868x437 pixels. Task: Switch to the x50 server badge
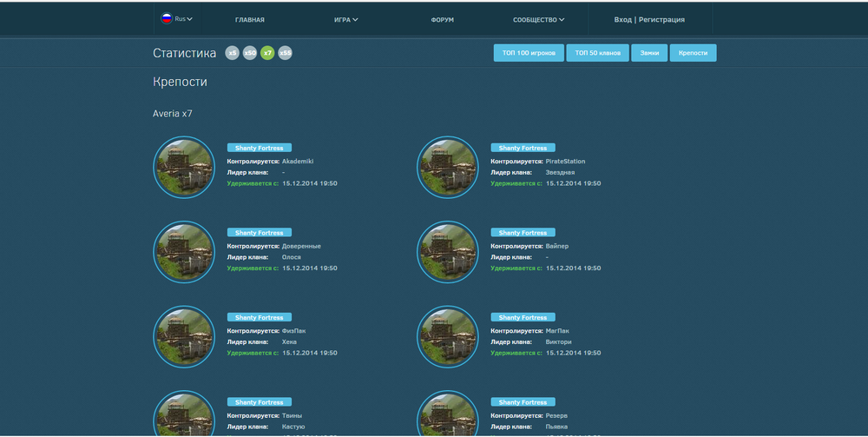coord(250,53)
